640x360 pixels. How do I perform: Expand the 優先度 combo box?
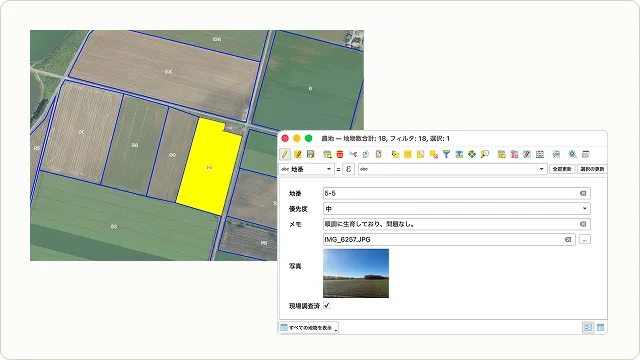[x=457, y=209]
